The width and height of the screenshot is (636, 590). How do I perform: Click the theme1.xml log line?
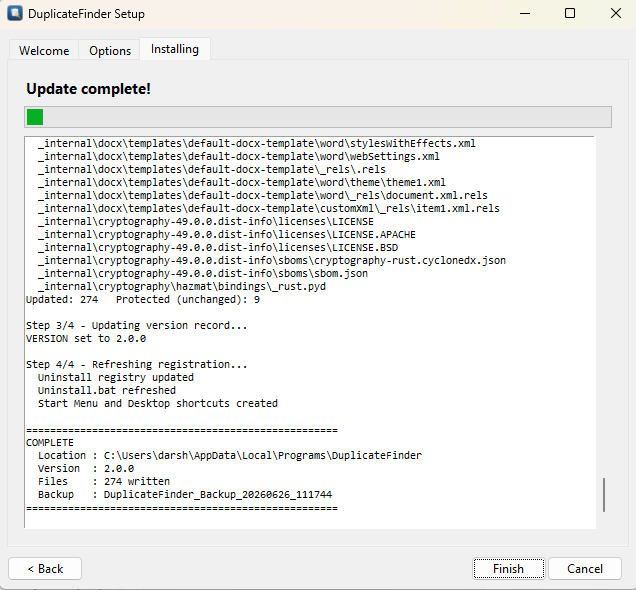point(241,182)
